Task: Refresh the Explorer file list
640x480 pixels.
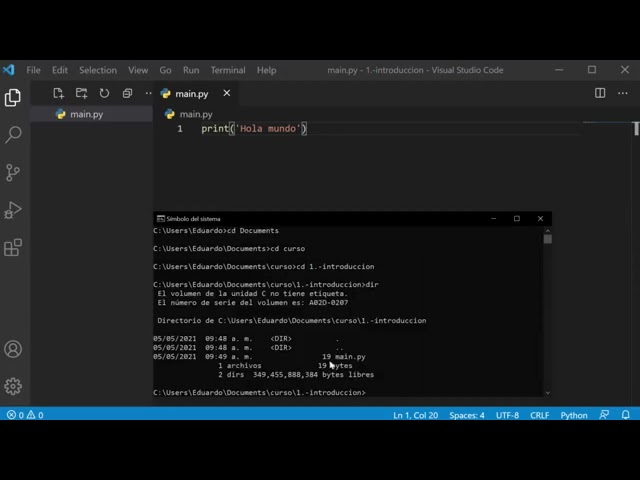Action: pos(104,93)
